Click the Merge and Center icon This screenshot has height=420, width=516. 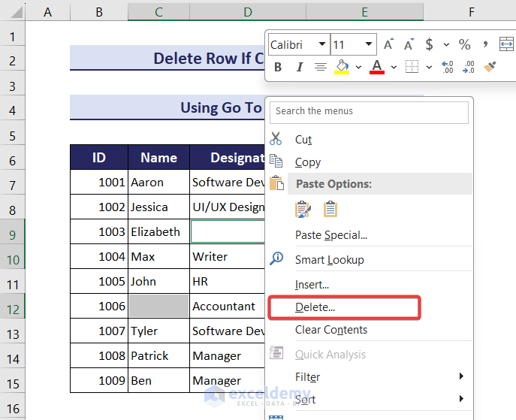(x=505, y=45)
